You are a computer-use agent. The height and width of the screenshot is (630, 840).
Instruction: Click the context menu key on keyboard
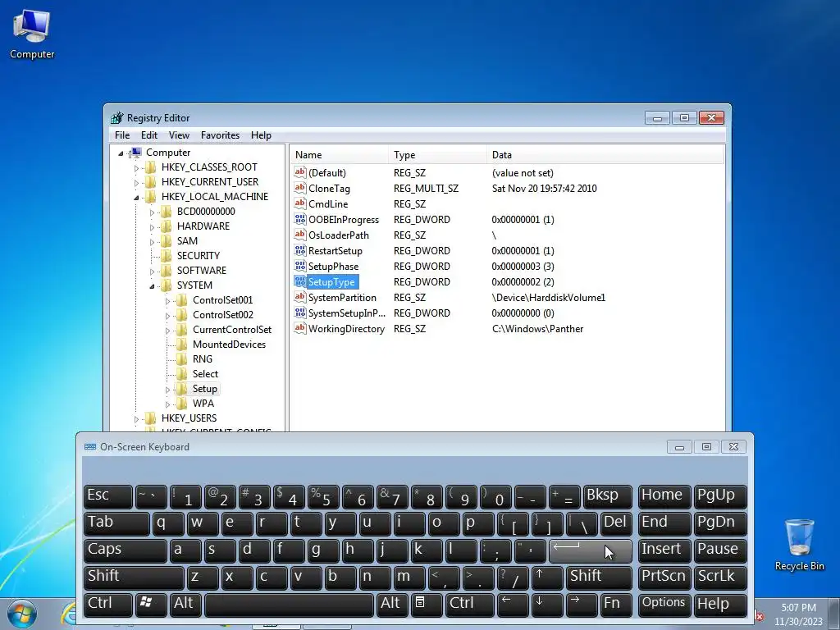pos(426,604)
